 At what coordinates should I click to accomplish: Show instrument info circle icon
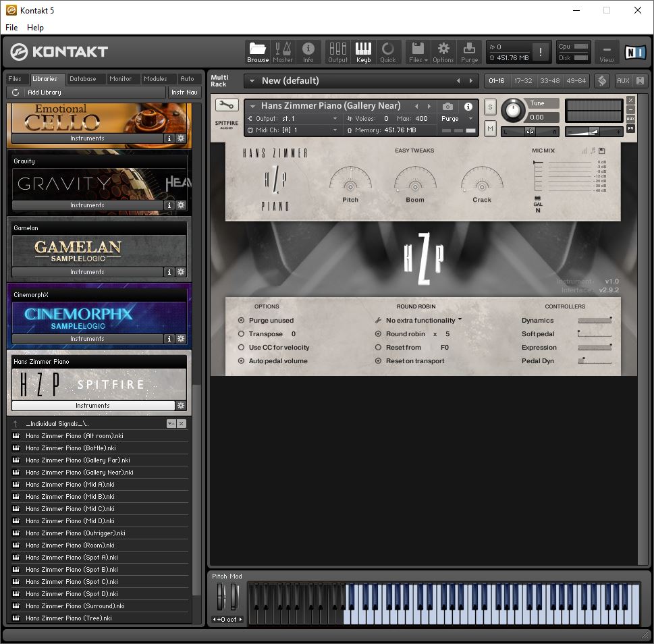pos(468,107)
